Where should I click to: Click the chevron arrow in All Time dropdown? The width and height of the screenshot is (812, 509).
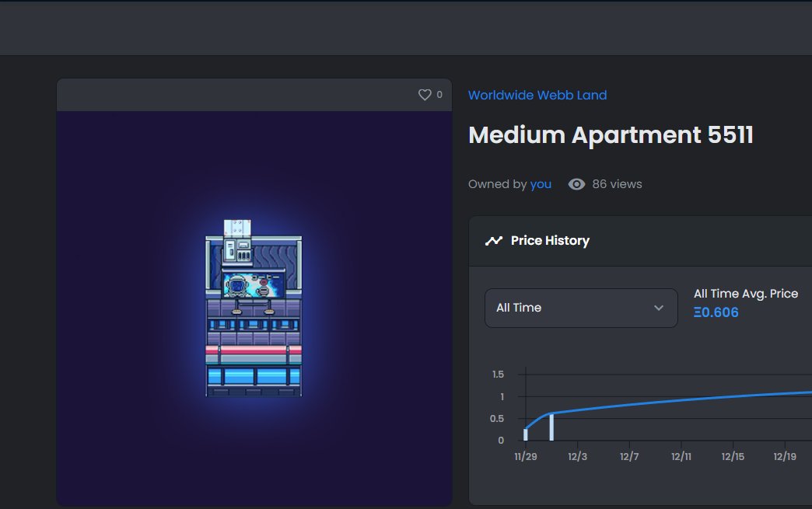point(659,308)
